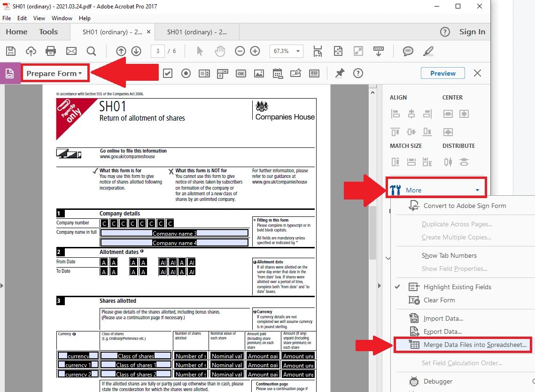The width and height of the screenshot is (535, 392).
Task: Click the Preview button
Action: coord(442,73)
